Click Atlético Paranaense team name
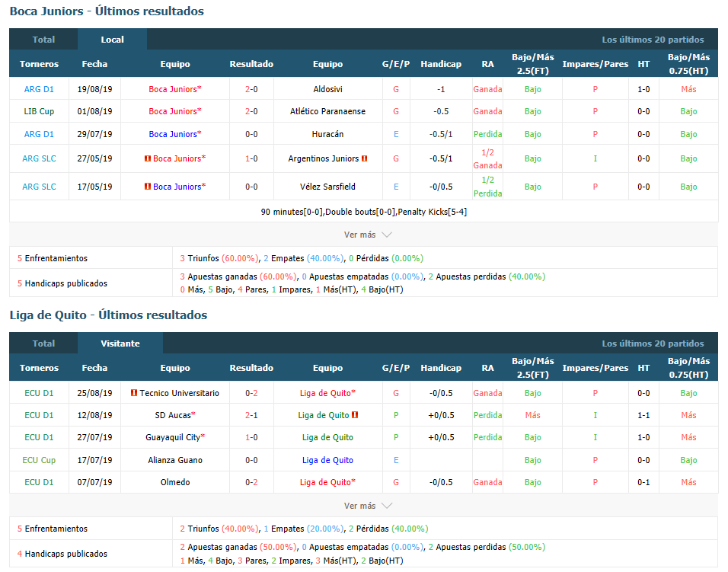This screenshot has height=572, width=728. pos(327,111)
